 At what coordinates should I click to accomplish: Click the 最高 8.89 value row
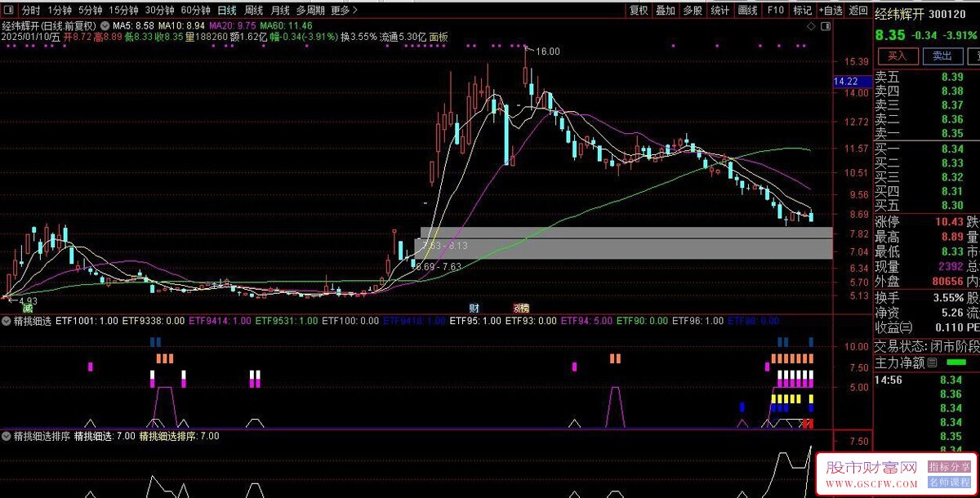[x=919, y=237]
